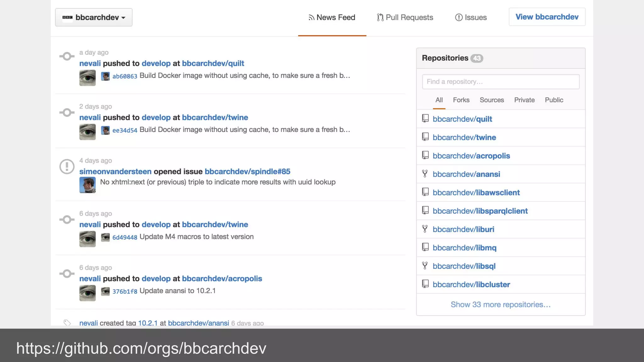Show 33 more repositories

tap(500, 304)
